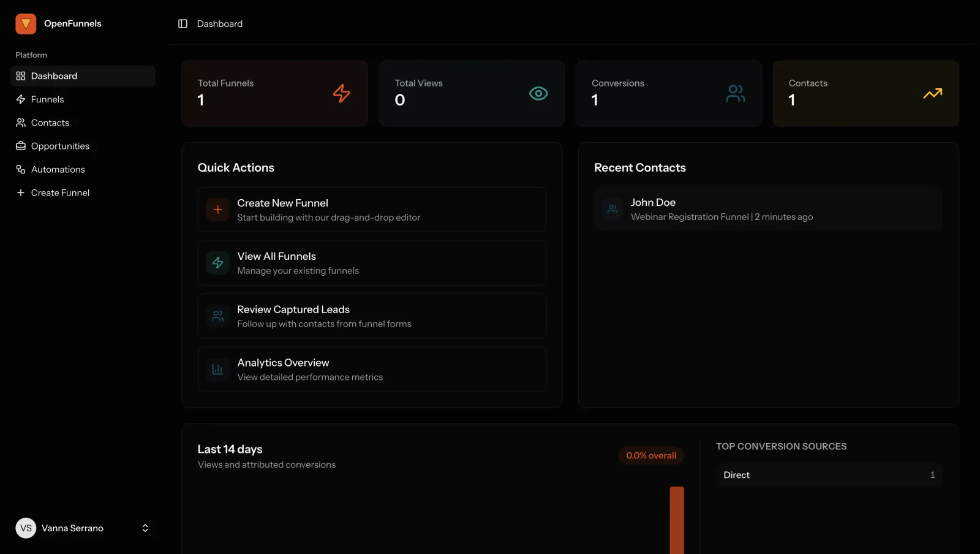Click the orange bar in Last 14 days chart
Image resolution: width=980 pixels, height=554 pixels.
pyautogui.click(x=677, y=520)
